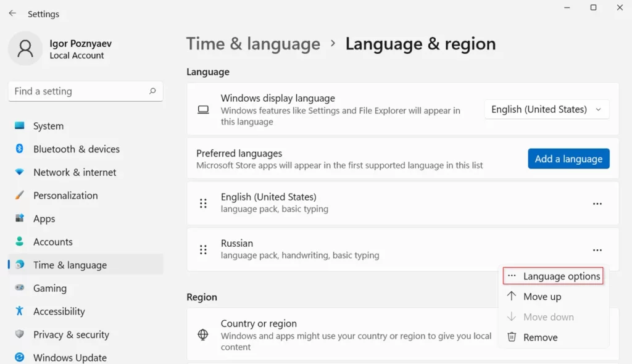Open Privacy & security settings
The image size is (632, 364).
pyautogui.click(x=71, y=335)
